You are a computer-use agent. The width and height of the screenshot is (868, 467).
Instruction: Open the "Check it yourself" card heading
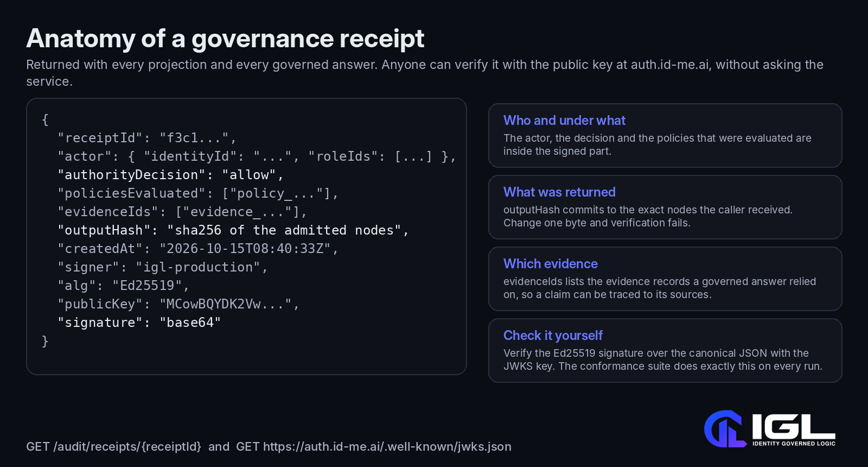553,336
